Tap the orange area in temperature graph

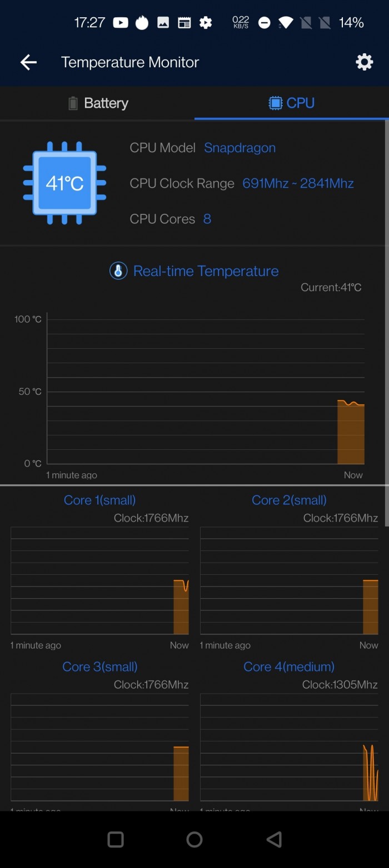(x=351, y=433)
